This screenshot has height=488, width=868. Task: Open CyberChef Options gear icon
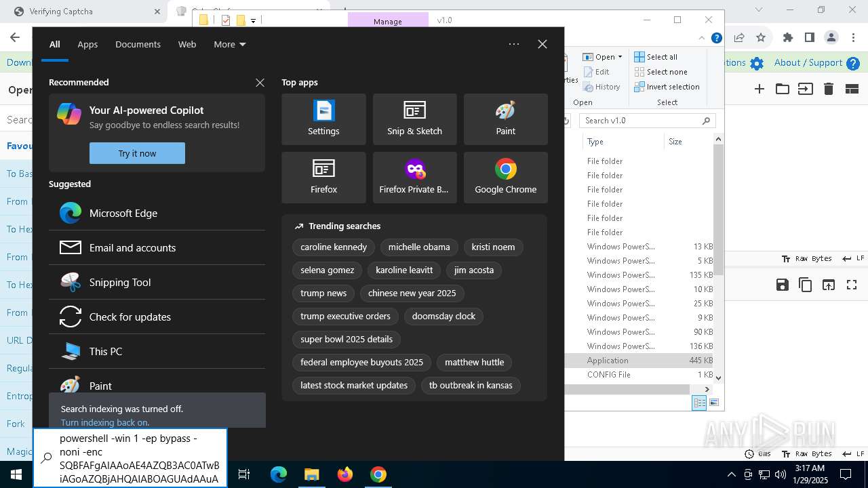click(757, 63)
